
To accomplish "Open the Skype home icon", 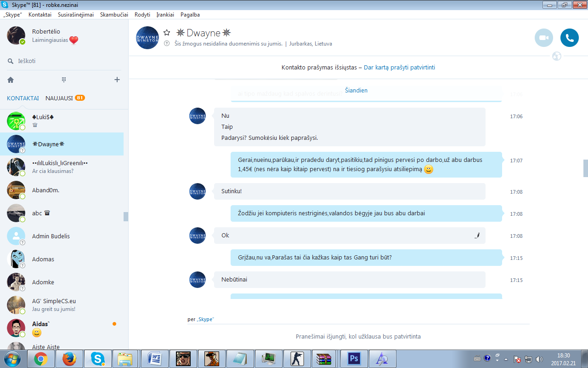I will click(11, 80).
